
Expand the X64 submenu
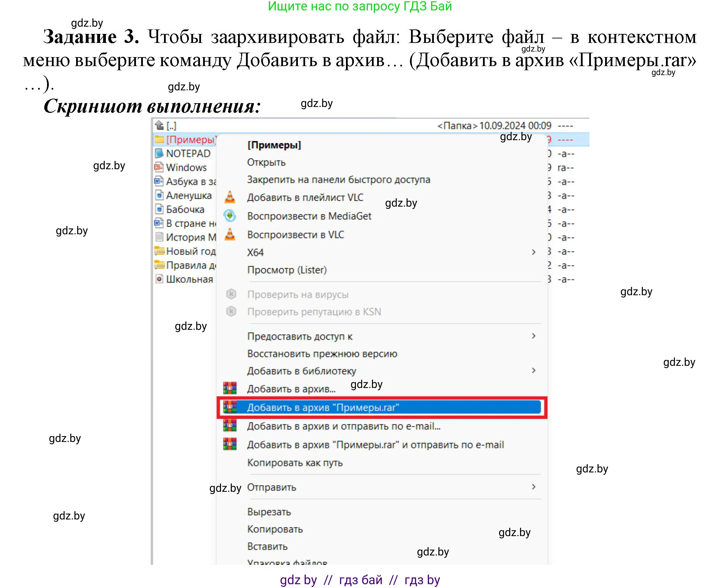[x=533, y=252]
